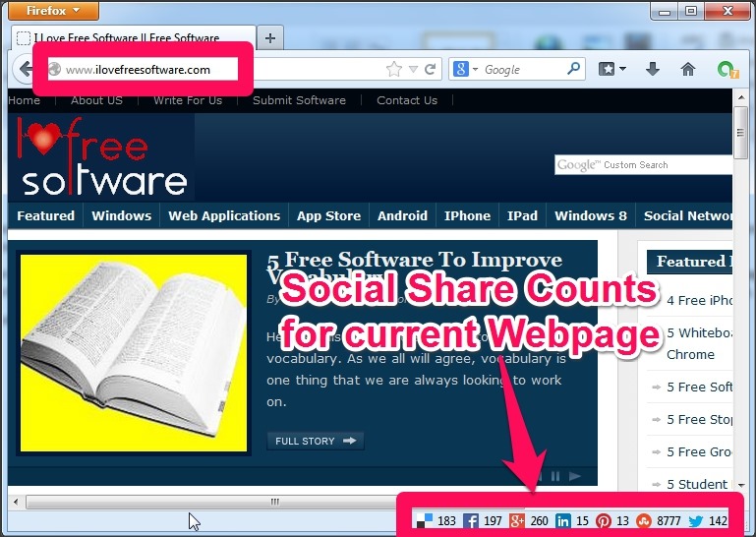Viewport: 756px width, 537px height.
Task: Select the Windows 8 category menu
Action: 591,215
